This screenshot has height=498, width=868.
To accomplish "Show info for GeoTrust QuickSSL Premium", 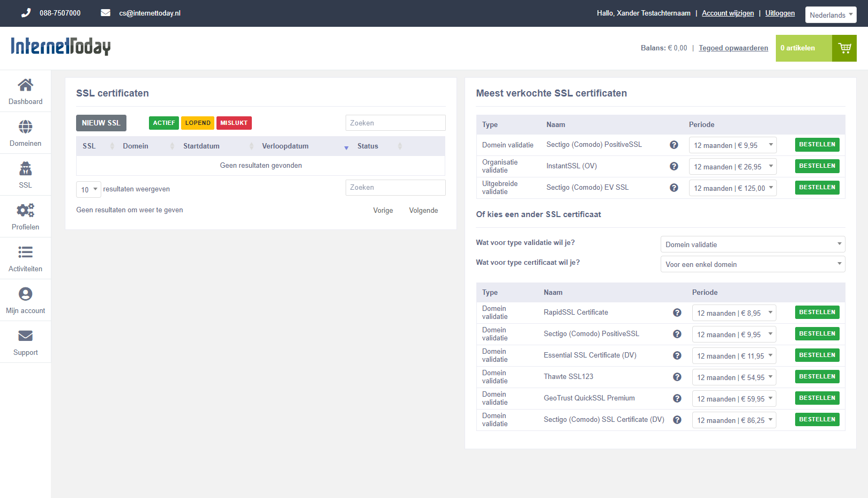I will pyautogui.click(x=677, y=398).
